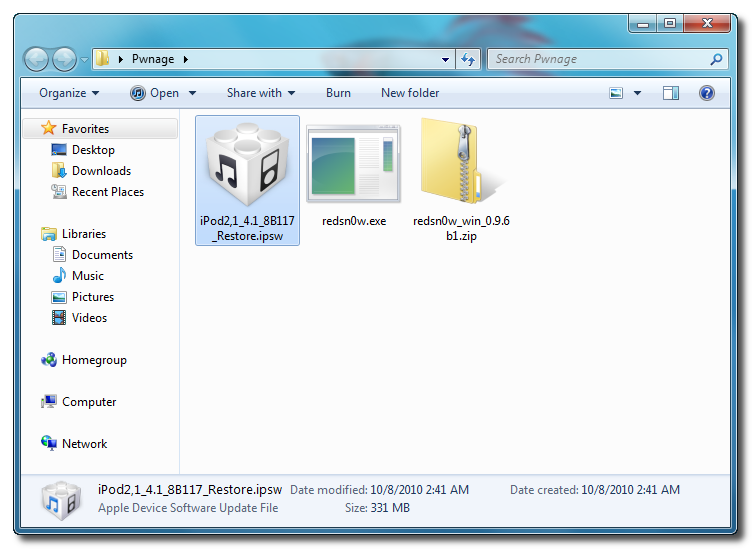The image size is (752, 549).
Task: Select the iPod2,1_4.1_8B117_Restore.ipsw file icon
Action: point(247,164)
